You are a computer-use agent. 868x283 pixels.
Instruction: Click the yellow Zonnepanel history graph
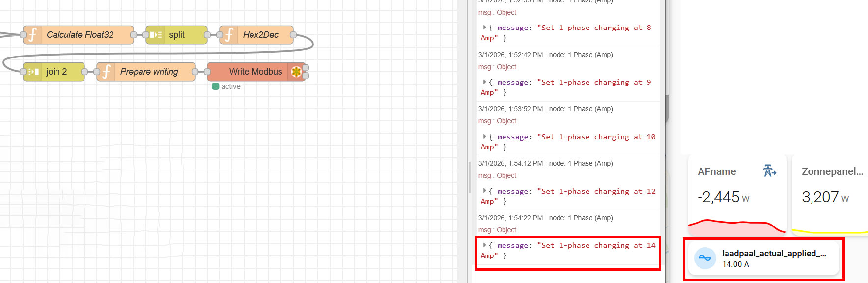pos(830,231)
